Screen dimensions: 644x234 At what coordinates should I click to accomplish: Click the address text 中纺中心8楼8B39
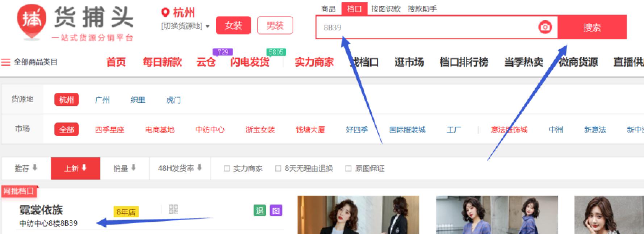(x=49, y=223)
